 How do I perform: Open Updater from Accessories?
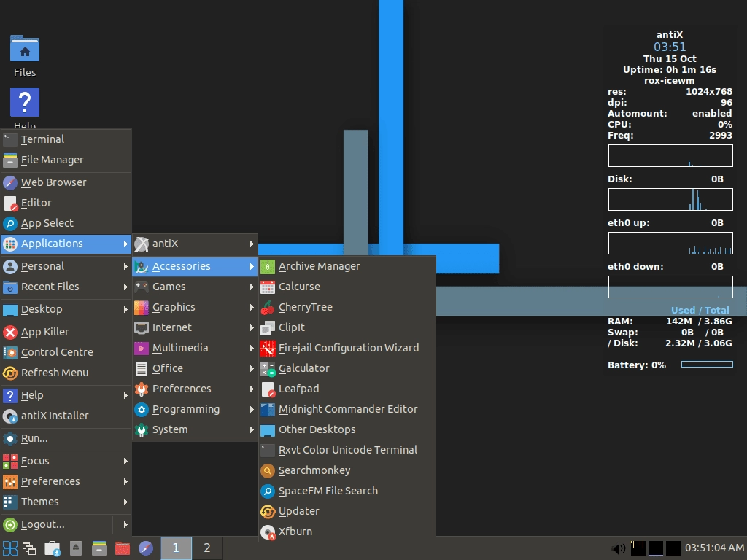(347, 512)
